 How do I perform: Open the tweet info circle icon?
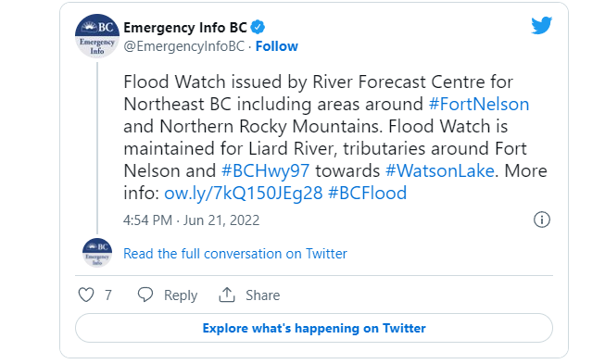point(542,220)
